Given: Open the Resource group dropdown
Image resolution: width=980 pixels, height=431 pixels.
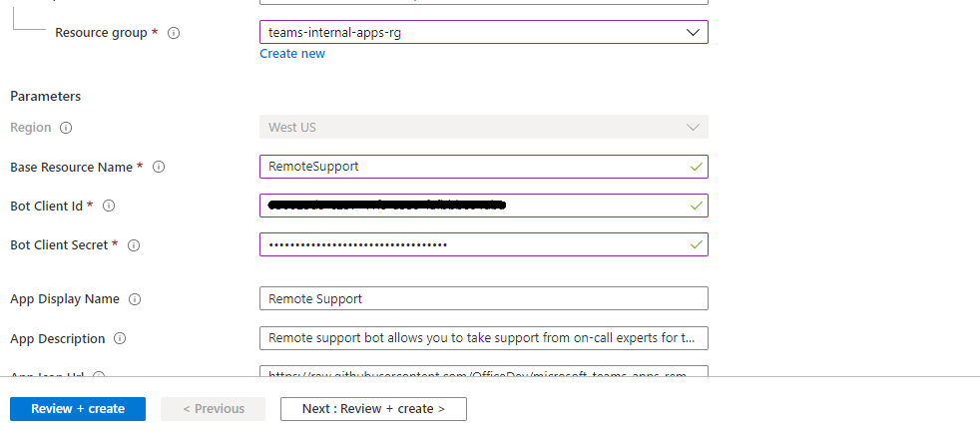Looking at the screenshot, I should (484, 33).
